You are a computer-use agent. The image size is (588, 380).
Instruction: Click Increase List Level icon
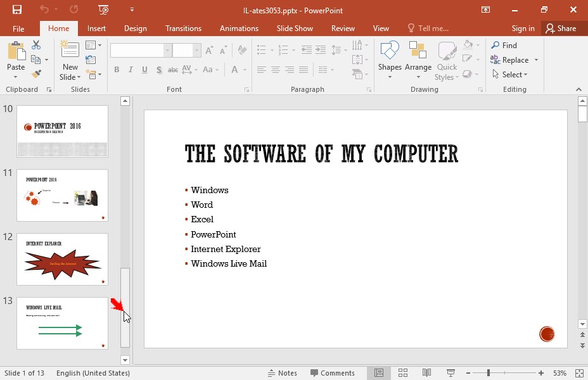[321, 50]
